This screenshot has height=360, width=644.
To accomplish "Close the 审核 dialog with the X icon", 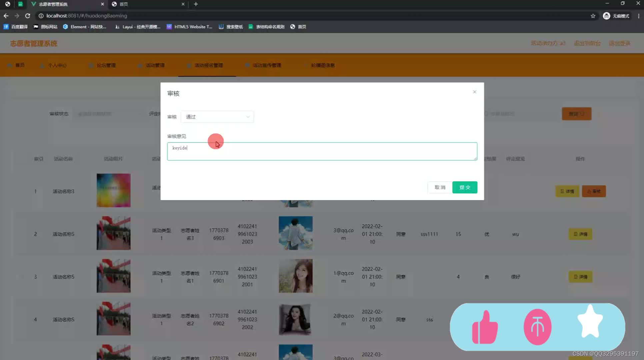I will tap(475, 92).
